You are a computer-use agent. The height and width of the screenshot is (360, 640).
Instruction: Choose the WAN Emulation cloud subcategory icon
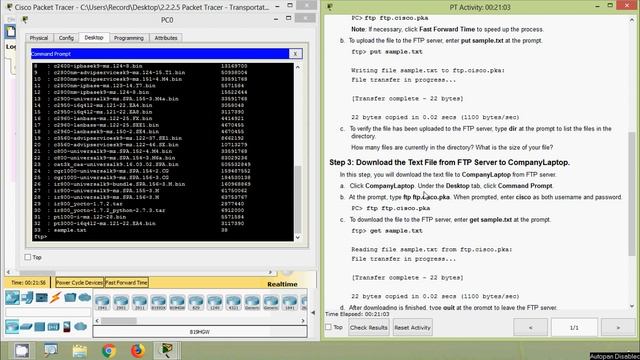point(81,327)
